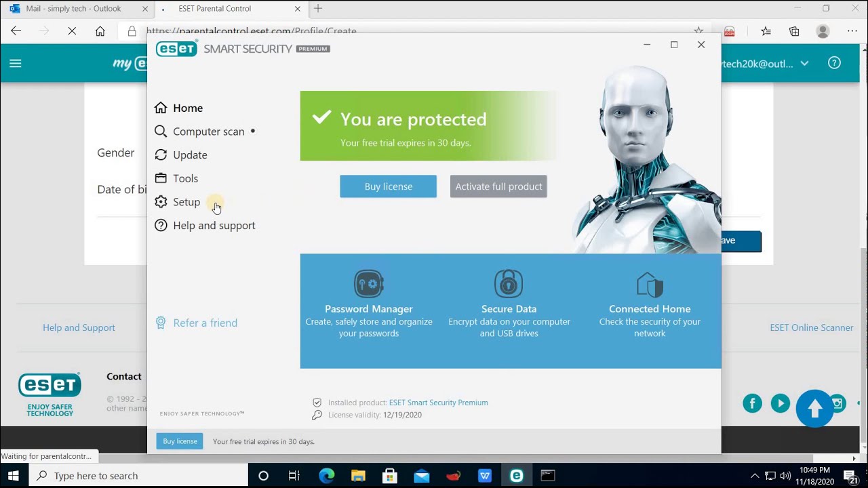Open the hamburger menu on my ESET page
The width and height of the screenshot is (868, 488).
16,63
